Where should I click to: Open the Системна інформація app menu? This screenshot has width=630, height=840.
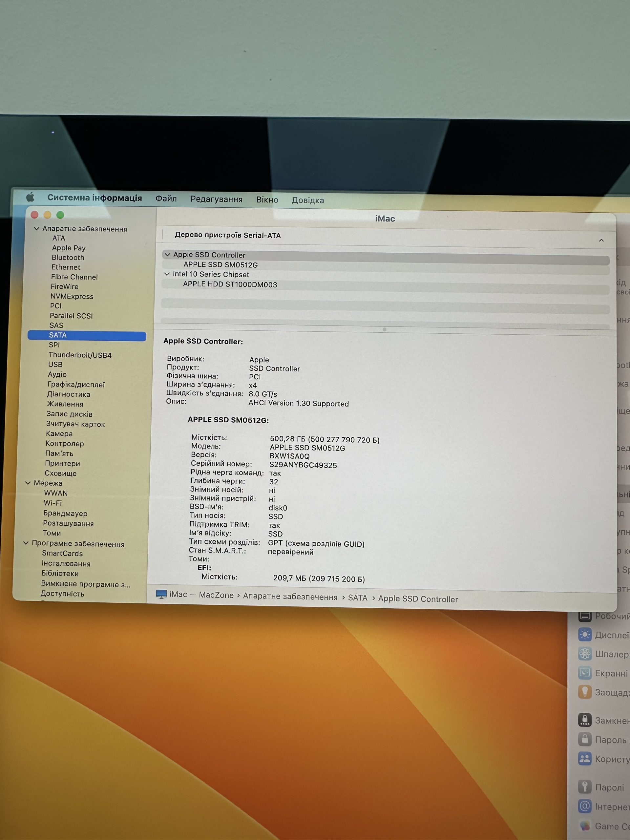click(94, 198)
